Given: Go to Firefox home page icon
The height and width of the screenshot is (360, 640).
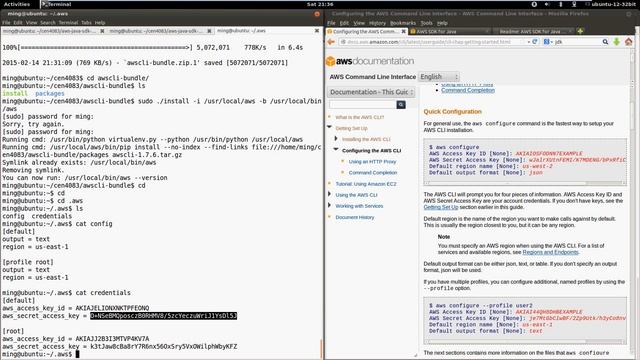Looking at the screenshot, I should [x=629, y=42].
